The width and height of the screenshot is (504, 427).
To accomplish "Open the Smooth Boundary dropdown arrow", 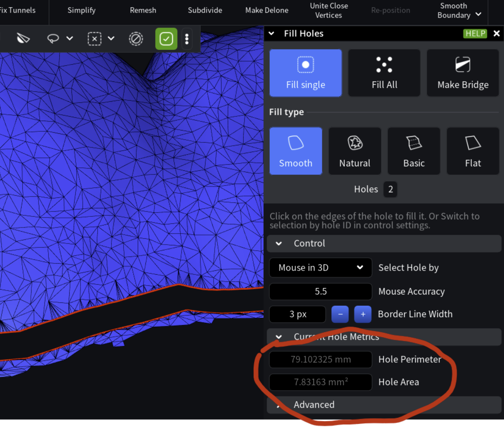I will point(478,14).
